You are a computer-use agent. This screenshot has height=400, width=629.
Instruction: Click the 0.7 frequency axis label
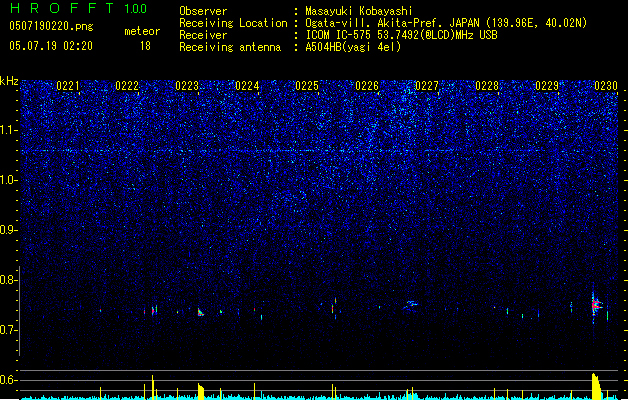point(8,330)
